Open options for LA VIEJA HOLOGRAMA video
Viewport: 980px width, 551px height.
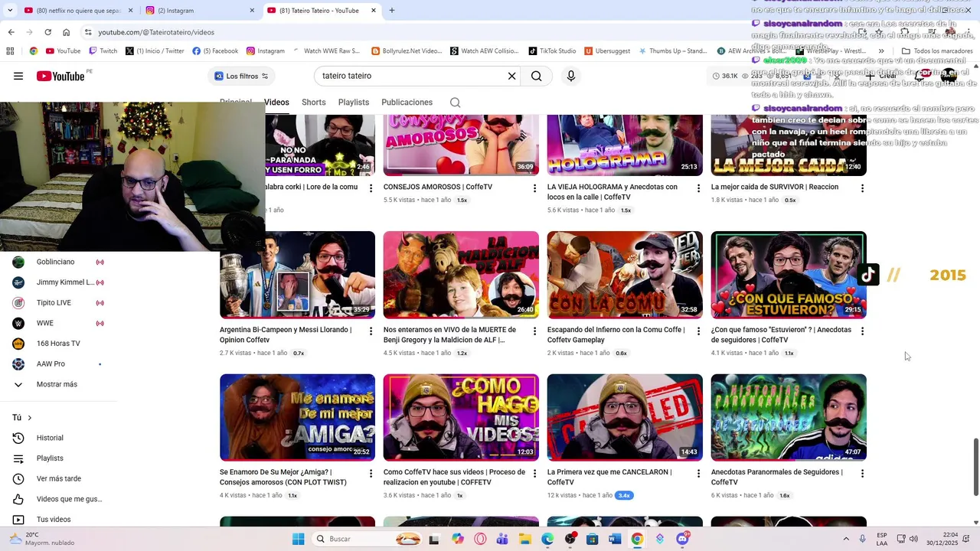click(x=698, y=188)
